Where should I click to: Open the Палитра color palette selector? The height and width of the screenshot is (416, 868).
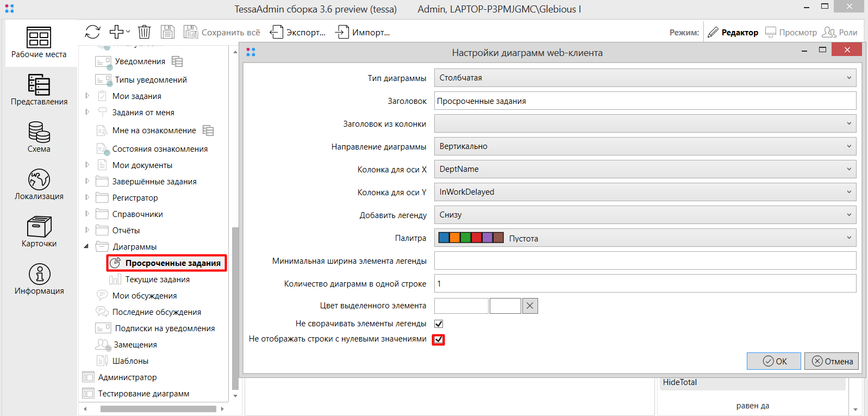[645, 238]
